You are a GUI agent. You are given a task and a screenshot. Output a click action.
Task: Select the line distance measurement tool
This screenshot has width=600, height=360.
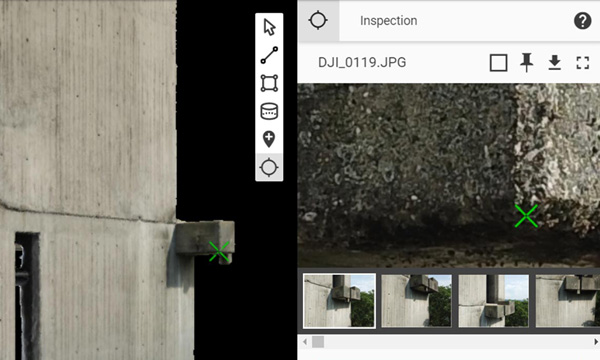click(269, 55)
